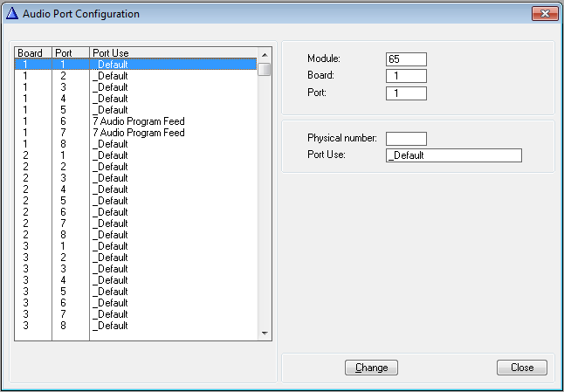Select Board 1 Port 7 Audio Program Feed row
The width and height of the screenshot is (564, 392).
139,133
